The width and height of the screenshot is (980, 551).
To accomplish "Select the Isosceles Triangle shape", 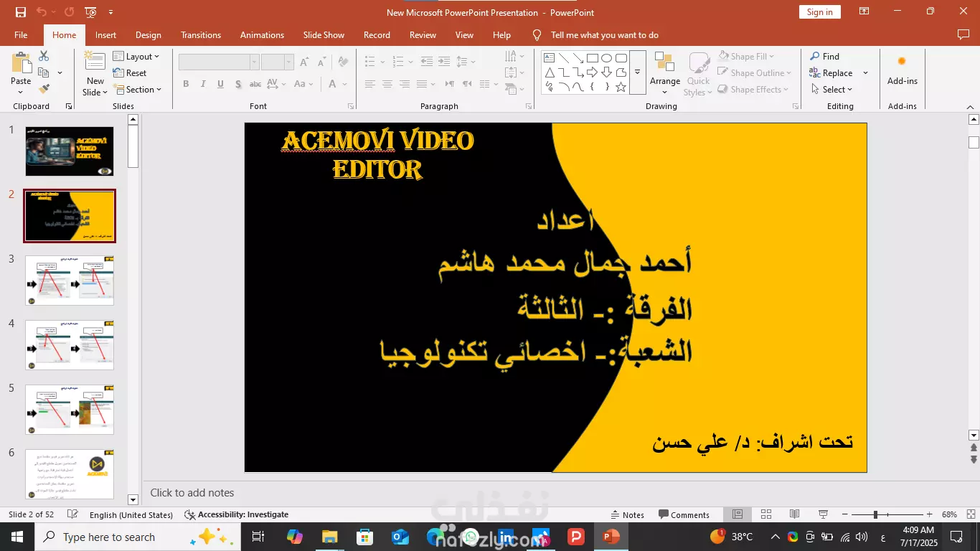I will pos(549,72).
